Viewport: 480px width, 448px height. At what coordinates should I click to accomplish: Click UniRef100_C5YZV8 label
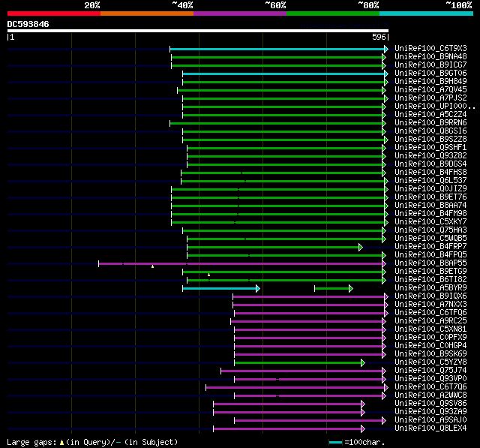(x=430, y=362)
